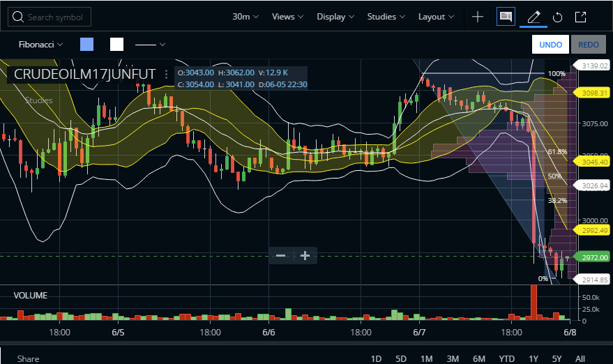Click the share/export chart icon
613x364 pixels.
[580, 17]
